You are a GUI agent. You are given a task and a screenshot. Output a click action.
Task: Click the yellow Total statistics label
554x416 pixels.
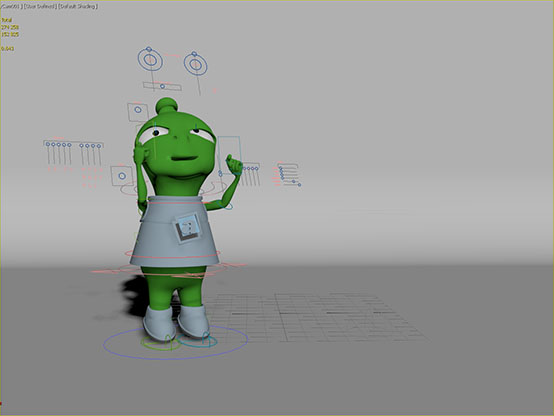6,20
